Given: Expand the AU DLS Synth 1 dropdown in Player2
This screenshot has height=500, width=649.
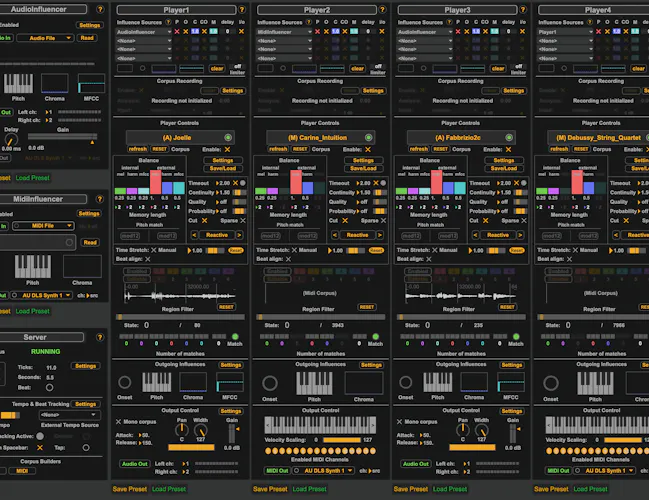Looking at the screenshot, I should (x=323, y=471).
